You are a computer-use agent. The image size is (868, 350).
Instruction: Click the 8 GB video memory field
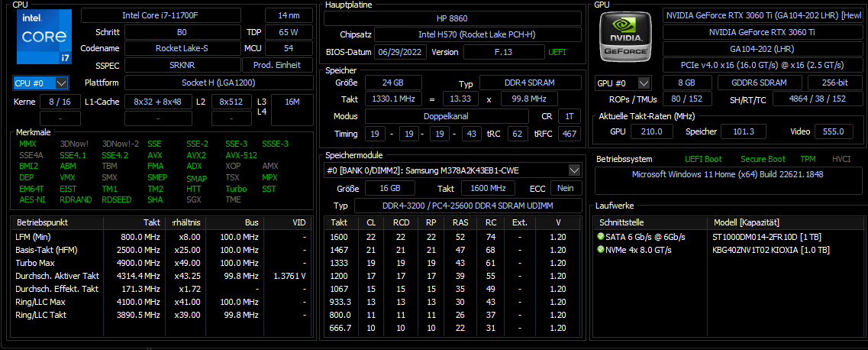[687, 83]
